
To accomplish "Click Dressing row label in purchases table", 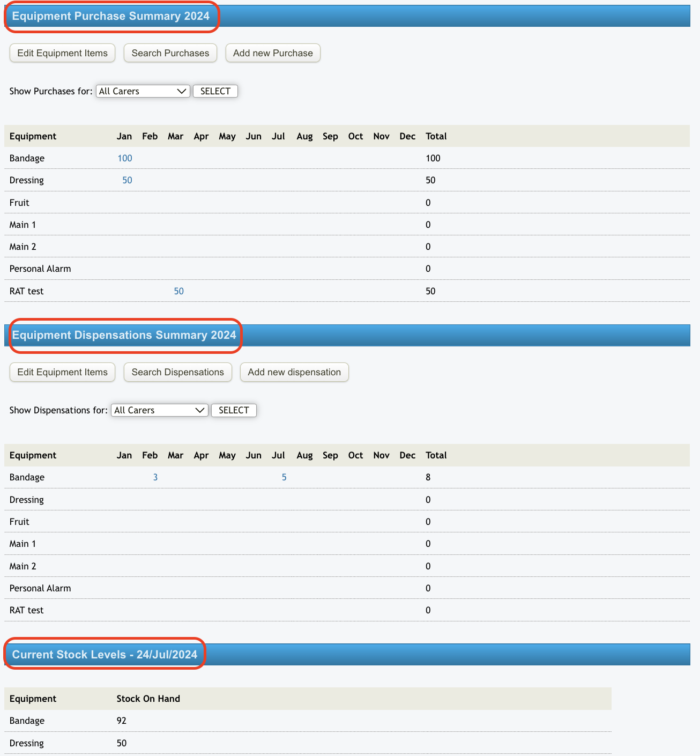I will click(x=27, y=180).
